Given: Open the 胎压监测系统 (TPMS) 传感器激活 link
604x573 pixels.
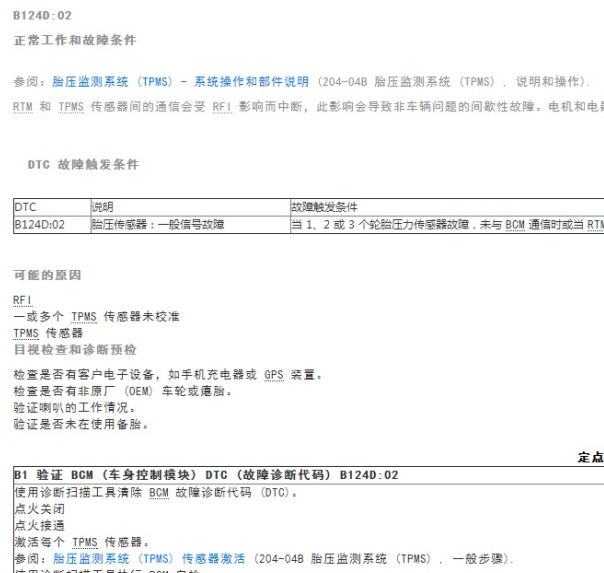Looking at the screenshot, I should click(149, 558).
